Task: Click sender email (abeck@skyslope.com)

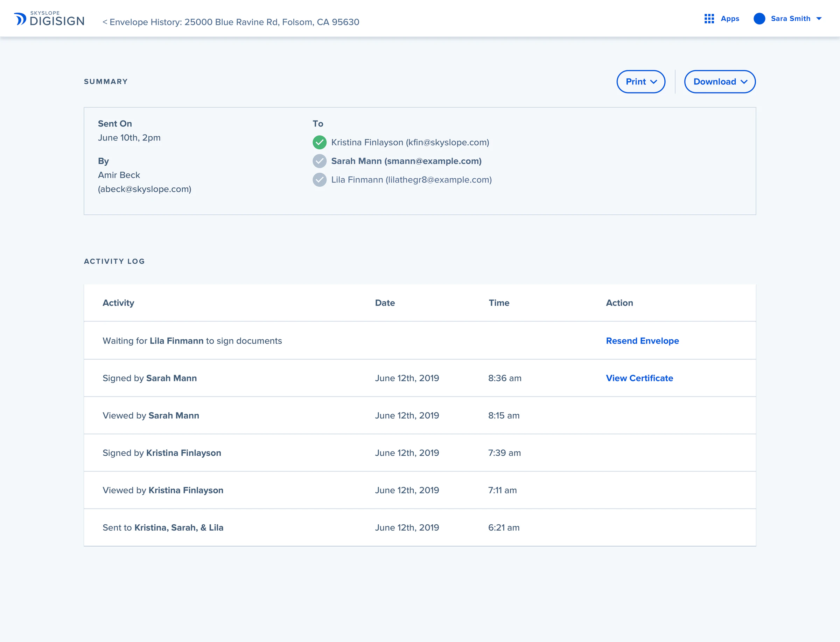Action: [x=145, y=189]
